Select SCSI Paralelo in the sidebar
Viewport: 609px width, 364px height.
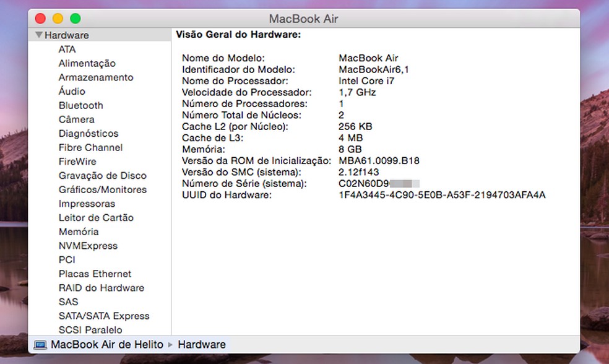tap(90, 330)
